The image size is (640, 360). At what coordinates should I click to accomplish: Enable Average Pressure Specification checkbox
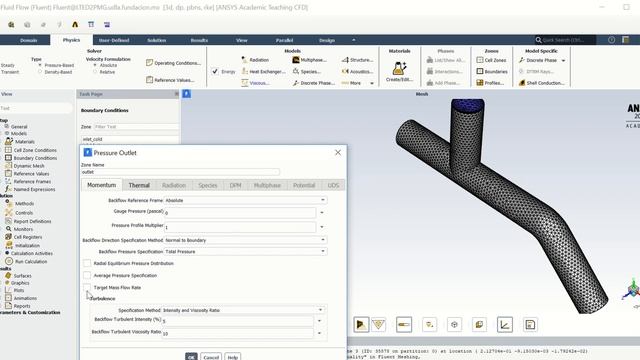tap(87, 276)
